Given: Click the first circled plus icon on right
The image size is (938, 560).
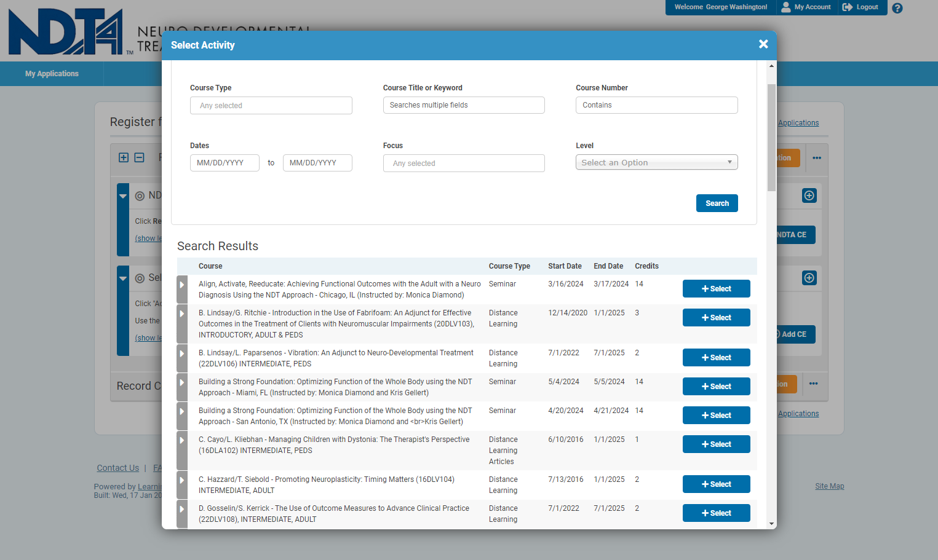Looking at the screenshot, I should (809, 195).
